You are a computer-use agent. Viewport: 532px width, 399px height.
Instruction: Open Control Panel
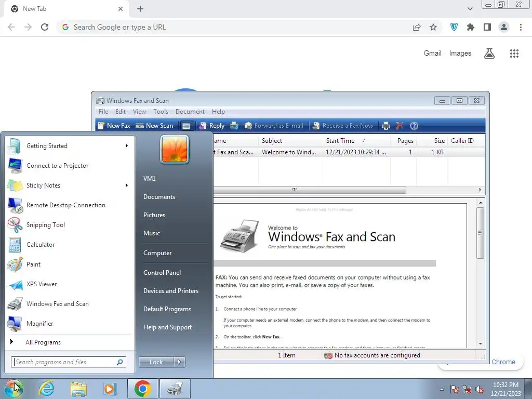click(162, 272)
